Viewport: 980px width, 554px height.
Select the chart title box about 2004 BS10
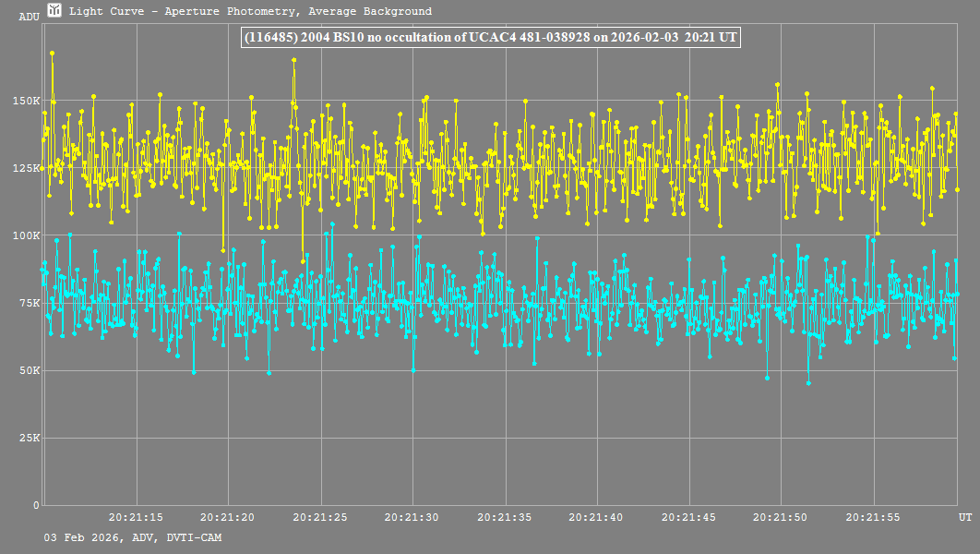490,37
